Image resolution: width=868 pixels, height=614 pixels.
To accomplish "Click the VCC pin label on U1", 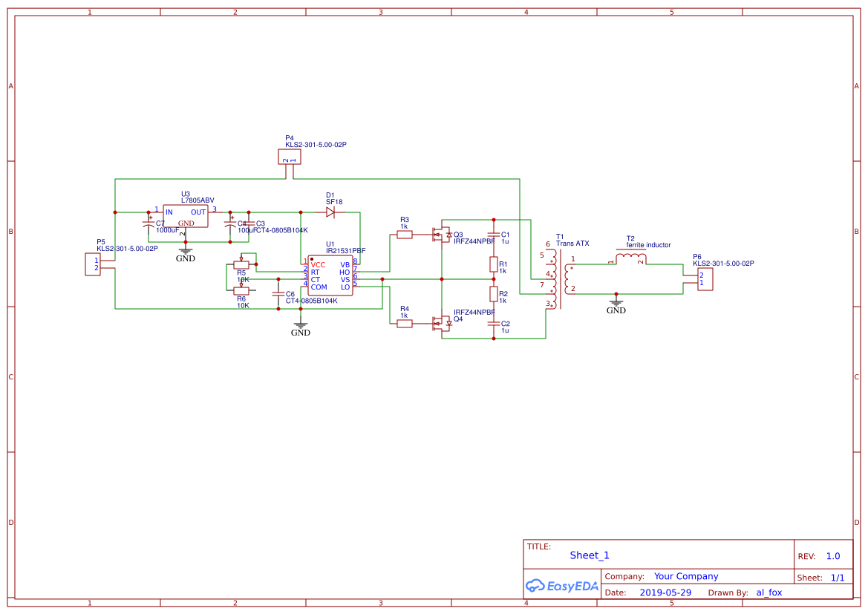I will [x=318, y=265].
